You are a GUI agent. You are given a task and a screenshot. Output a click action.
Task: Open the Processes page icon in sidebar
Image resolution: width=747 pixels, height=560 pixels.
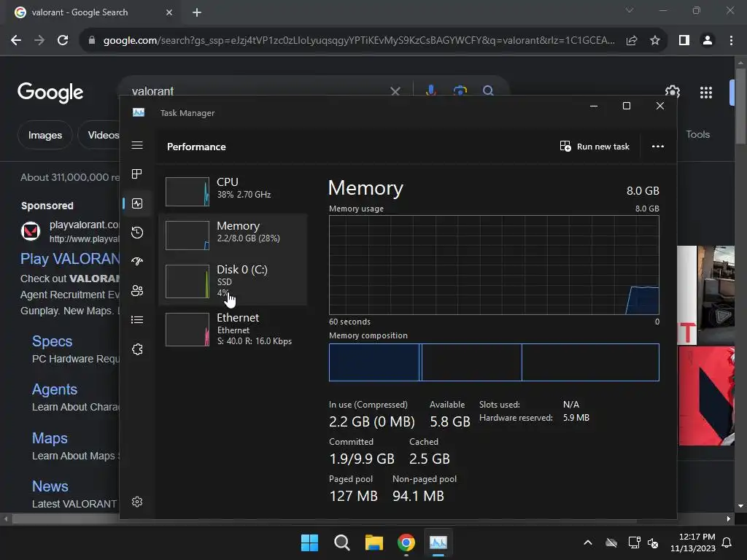point(136,174)
